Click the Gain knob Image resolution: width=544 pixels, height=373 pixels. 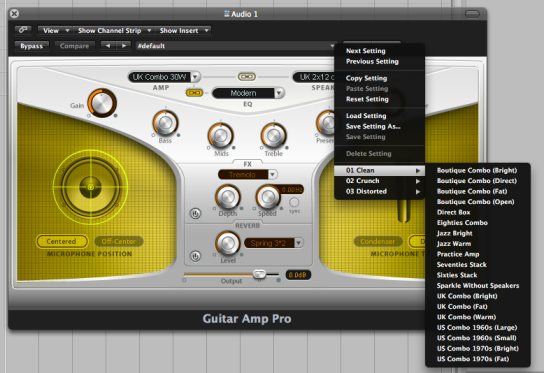(102, 103)
